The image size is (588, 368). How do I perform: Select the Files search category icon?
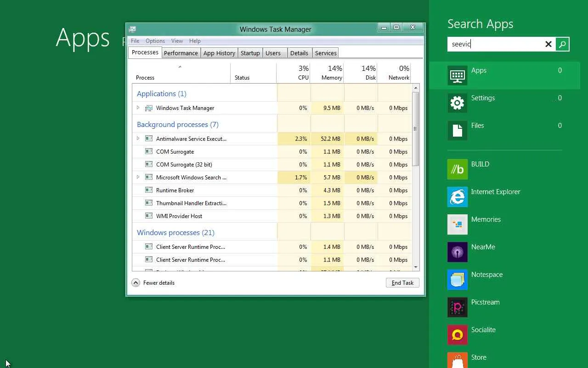point(458,131)
